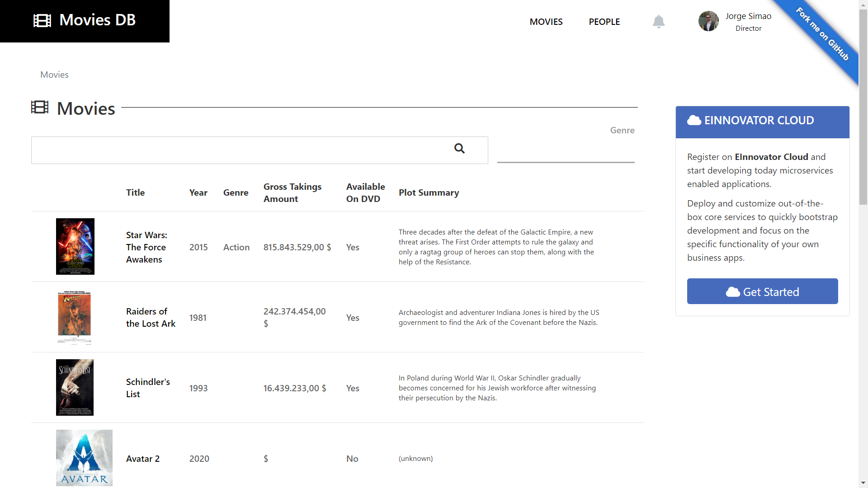868x488 pixels.
Task: Click the Action genre cell
Action: click(236, 247)
